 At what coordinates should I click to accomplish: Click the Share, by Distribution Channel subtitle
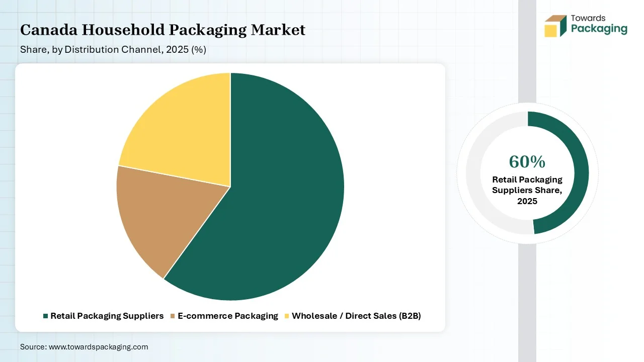(x=113, y=50)
